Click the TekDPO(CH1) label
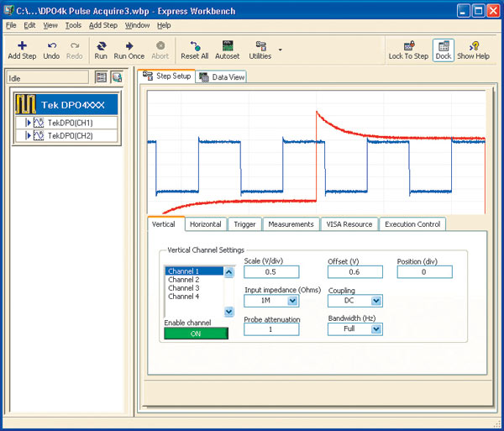Screen dimensions: 504x431 pos(70,123)
